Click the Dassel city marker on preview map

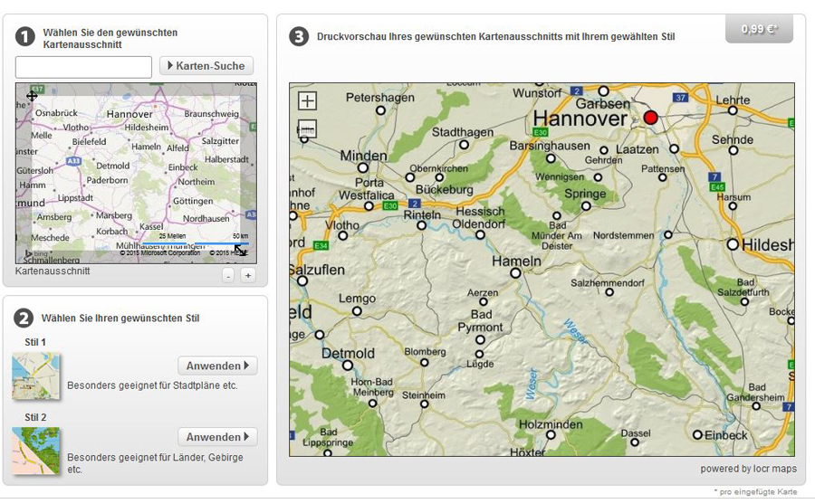[635, 442]
